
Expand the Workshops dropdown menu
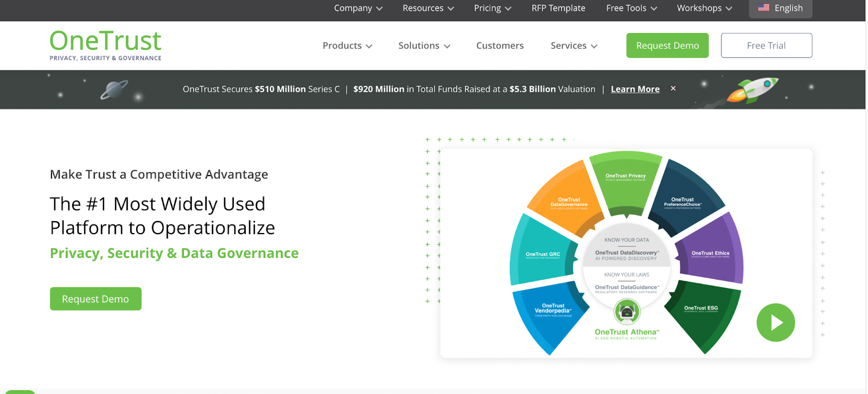[704, 8]
